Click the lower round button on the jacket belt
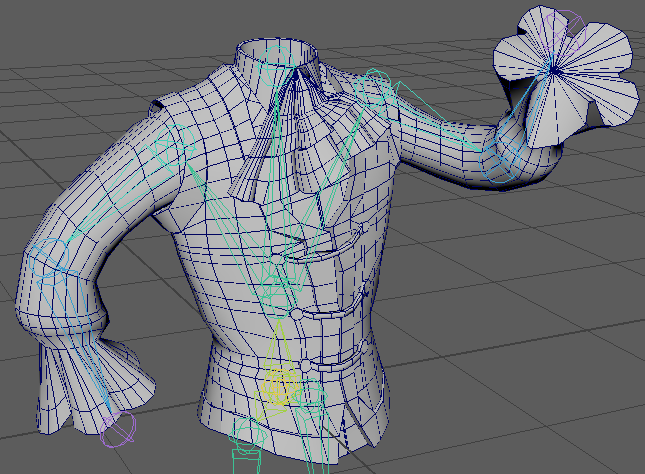 pyautogui.click(x=306, y=365)
